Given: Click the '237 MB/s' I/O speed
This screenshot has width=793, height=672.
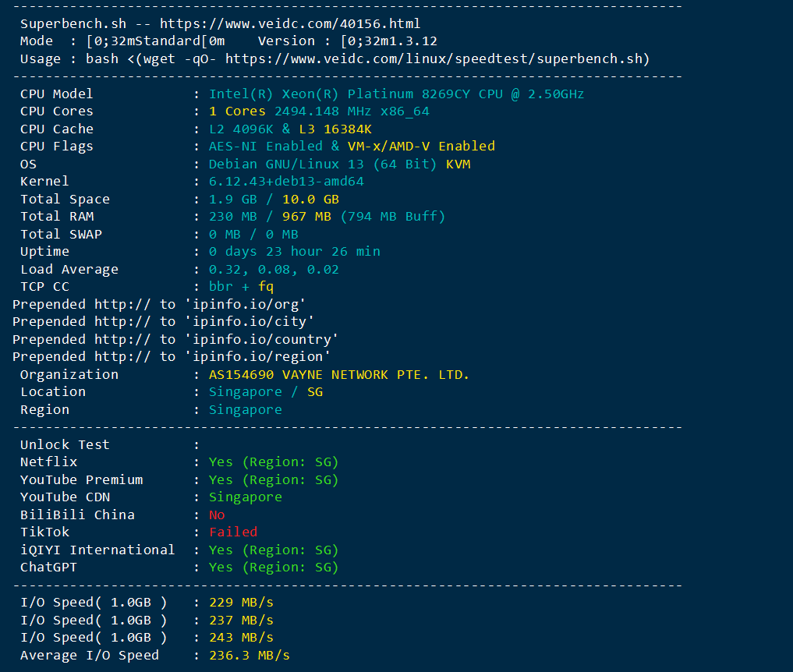Looking at the screenshot, I should (x=241, y=620).
